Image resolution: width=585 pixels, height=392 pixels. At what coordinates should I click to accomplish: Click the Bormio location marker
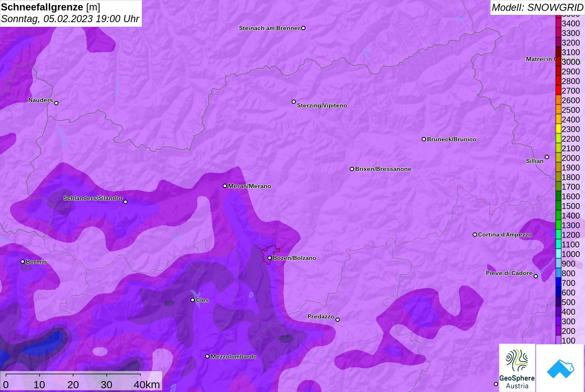[x=23, y=262]
